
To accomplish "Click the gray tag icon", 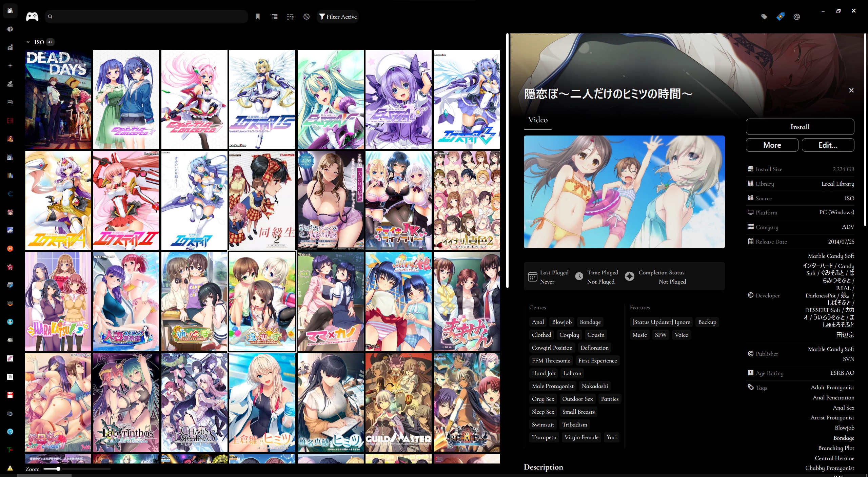I will point(764,17).
